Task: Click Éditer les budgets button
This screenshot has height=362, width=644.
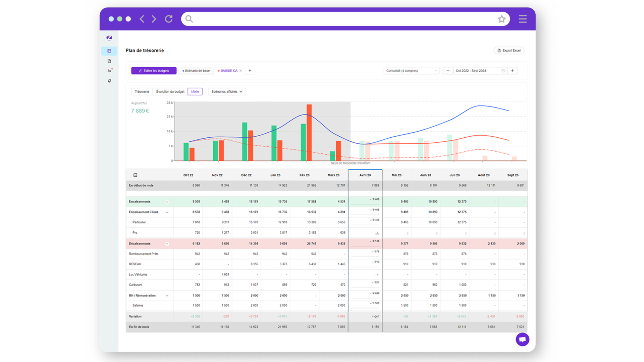Action: 154,71
